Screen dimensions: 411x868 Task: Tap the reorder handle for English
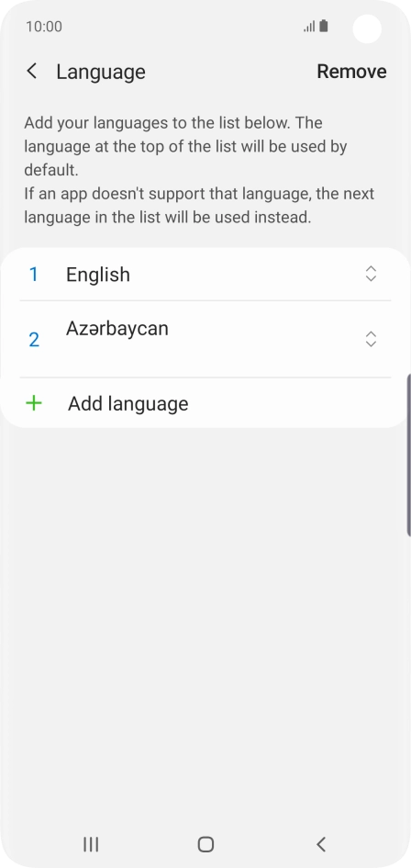(x=371, y=274)
